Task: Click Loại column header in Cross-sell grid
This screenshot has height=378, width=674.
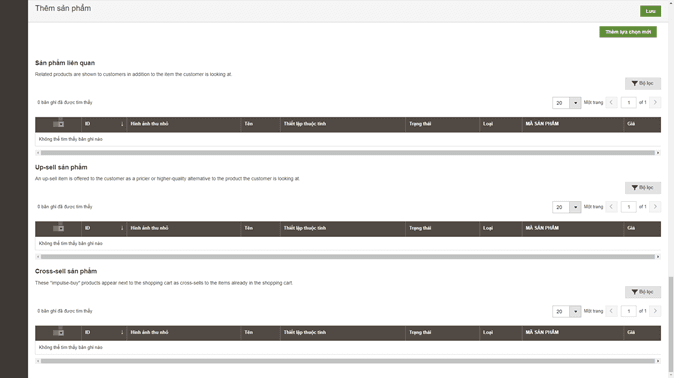Action: tap(500, 333)
